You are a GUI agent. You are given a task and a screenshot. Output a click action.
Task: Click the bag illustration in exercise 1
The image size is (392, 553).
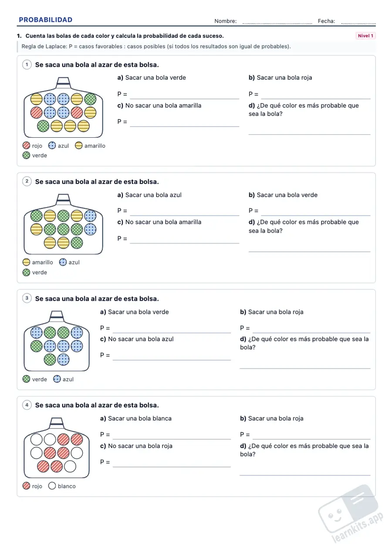click(x=64, y=107)
